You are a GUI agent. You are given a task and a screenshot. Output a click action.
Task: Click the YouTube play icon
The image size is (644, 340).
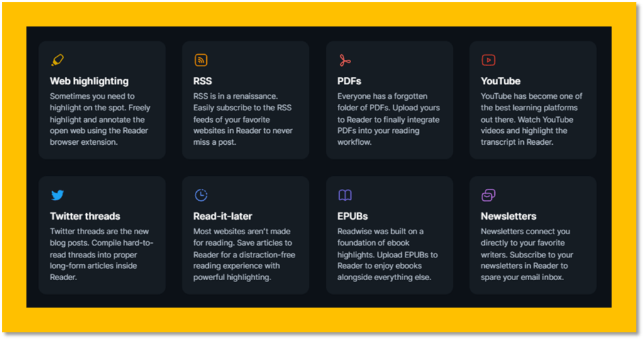pos(488,60)
